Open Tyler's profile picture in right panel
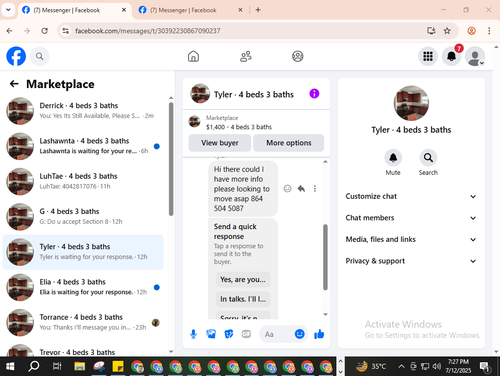500x376 pixels. point(411,103)
